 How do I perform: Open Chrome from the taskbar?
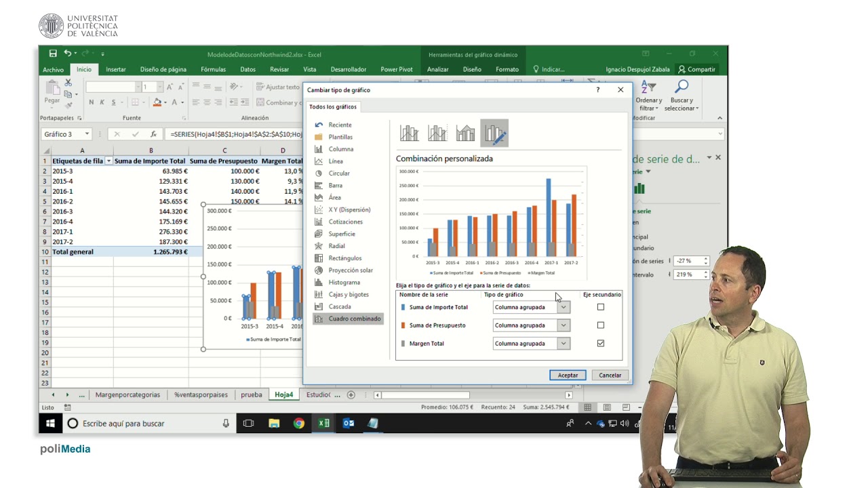point(299,424)
